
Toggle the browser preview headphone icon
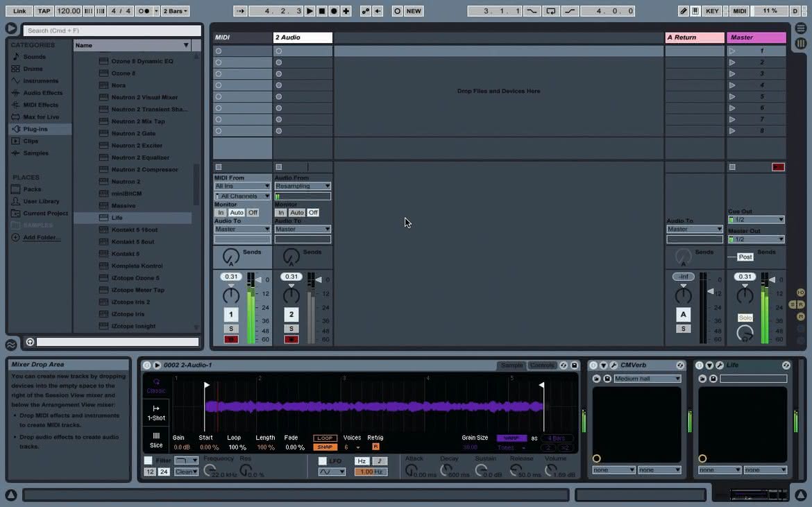click(x=30, y=342)
